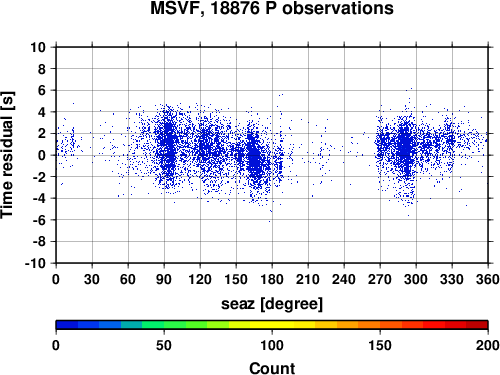Click the y-axis tick label 10
Image resolution: width=500 pixels, height=375 pixels.
pyautogui.click(x=38, y=47)
